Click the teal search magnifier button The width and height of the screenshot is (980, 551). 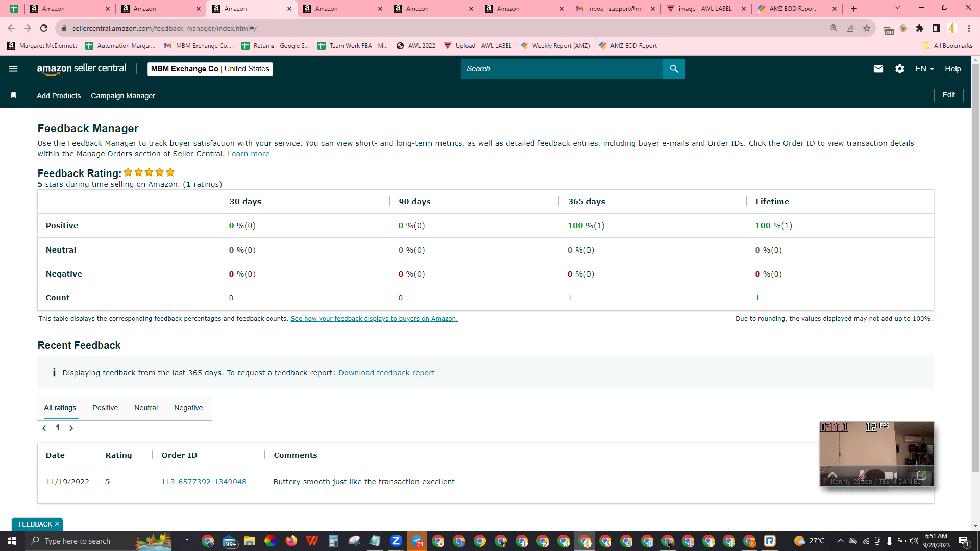point(674,69)
